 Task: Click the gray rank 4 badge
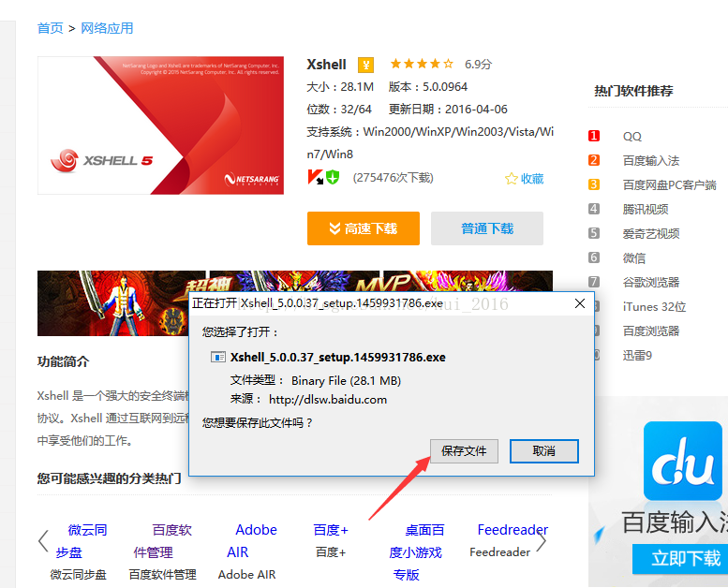[594, 209]
